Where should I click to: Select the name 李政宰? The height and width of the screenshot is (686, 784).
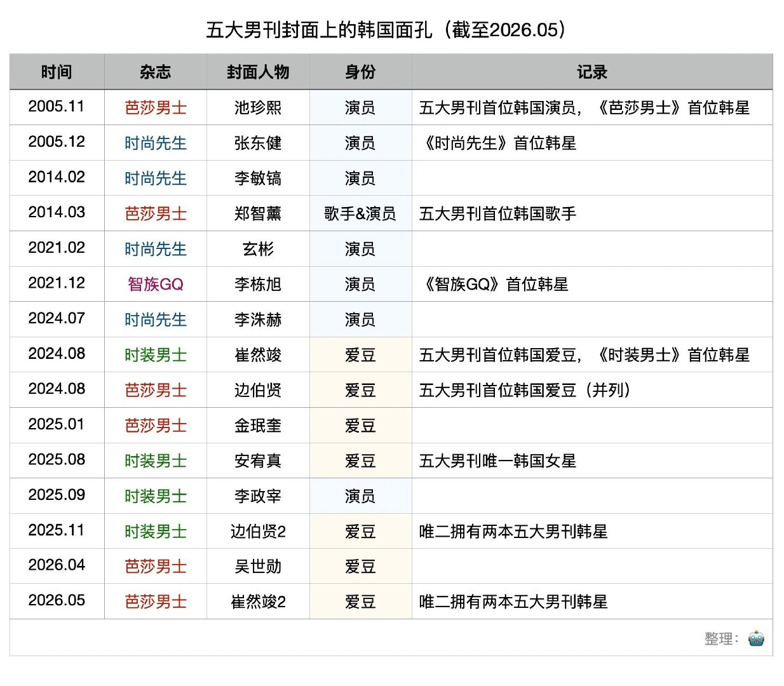(x=258, y=495)
